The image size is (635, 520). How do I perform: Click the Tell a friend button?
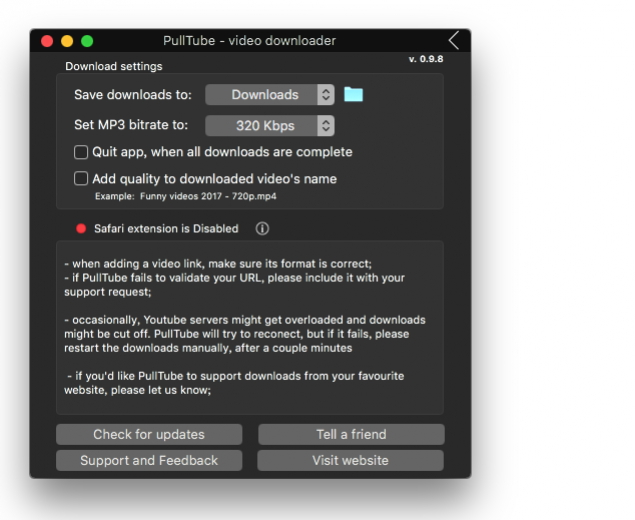(351, 434)
